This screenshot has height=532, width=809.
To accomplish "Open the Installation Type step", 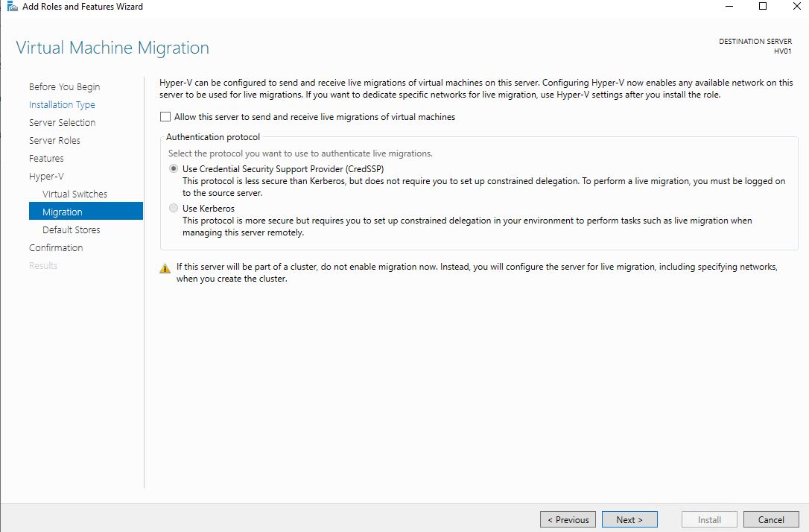I will 62,104.
